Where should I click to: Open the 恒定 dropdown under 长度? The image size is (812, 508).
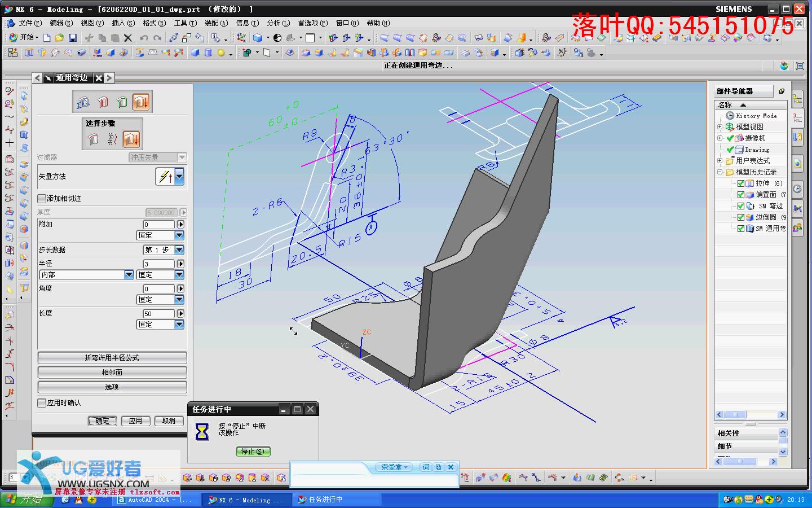tap(179, 325)
